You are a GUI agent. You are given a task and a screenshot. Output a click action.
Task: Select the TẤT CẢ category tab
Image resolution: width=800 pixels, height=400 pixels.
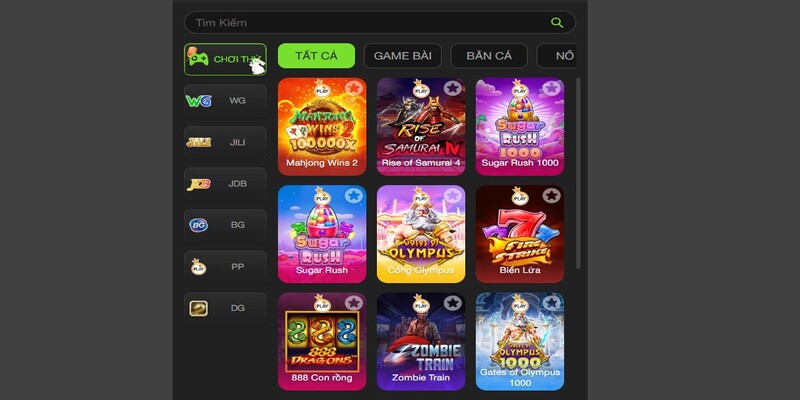pos(316,56)
